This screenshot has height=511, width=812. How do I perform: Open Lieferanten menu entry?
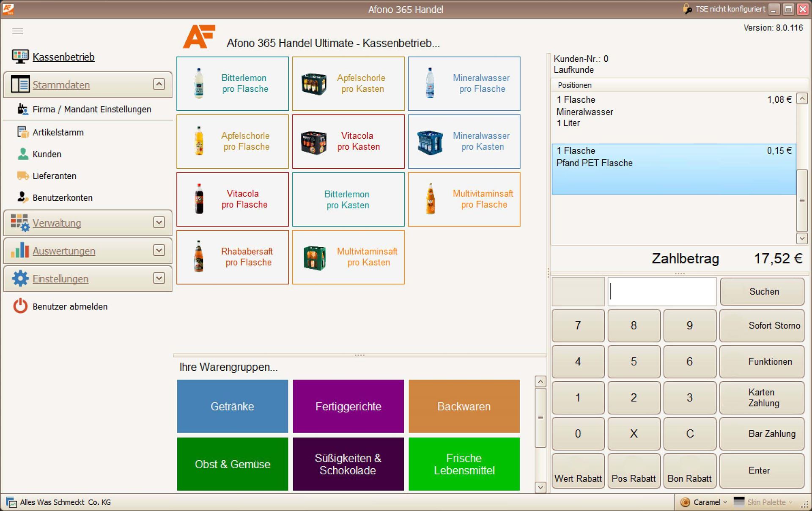coord(55,176)
